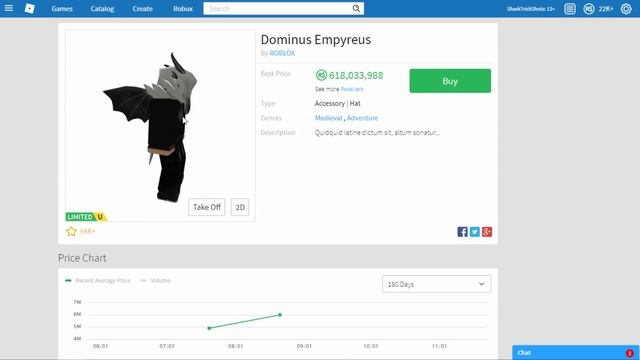640x360 pixels.
Task: Toggle Recent Average Price legend entry
Action: 98,280
